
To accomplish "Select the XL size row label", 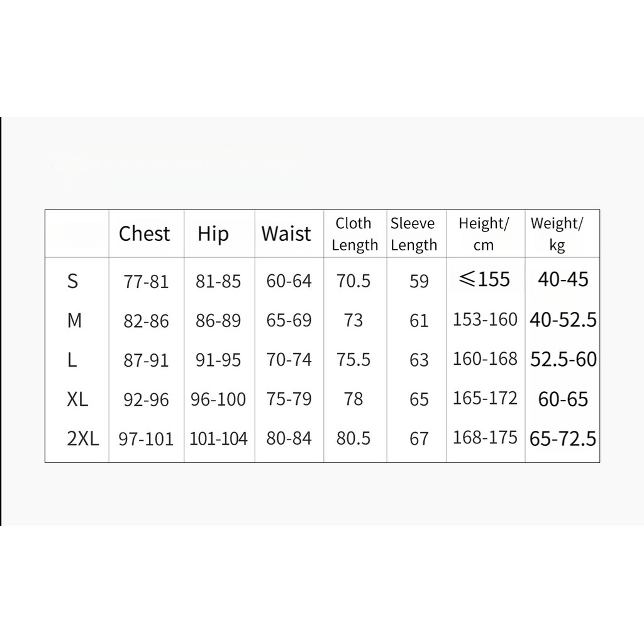I will [77, 399].
